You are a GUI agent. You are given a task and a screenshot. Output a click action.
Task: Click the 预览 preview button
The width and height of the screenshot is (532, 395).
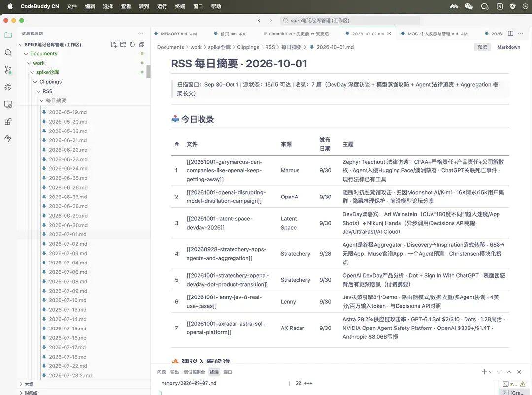pyautogui.click(x=482, y=47)
